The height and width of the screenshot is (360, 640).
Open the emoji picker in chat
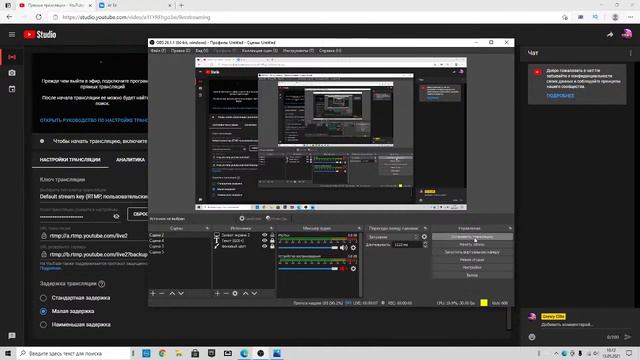[x=532, y=337]
